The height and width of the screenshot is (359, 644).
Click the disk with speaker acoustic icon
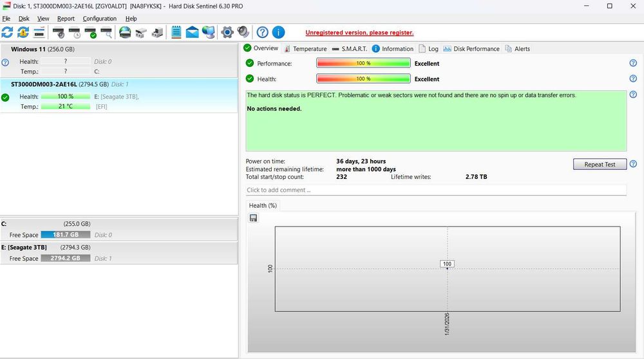[x=59, y=32]
